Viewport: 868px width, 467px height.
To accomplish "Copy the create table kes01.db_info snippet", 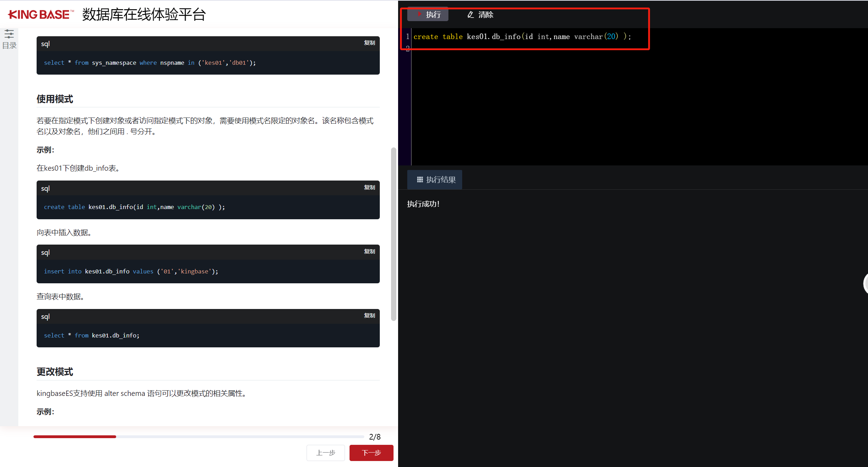I will tap(369, 187).
